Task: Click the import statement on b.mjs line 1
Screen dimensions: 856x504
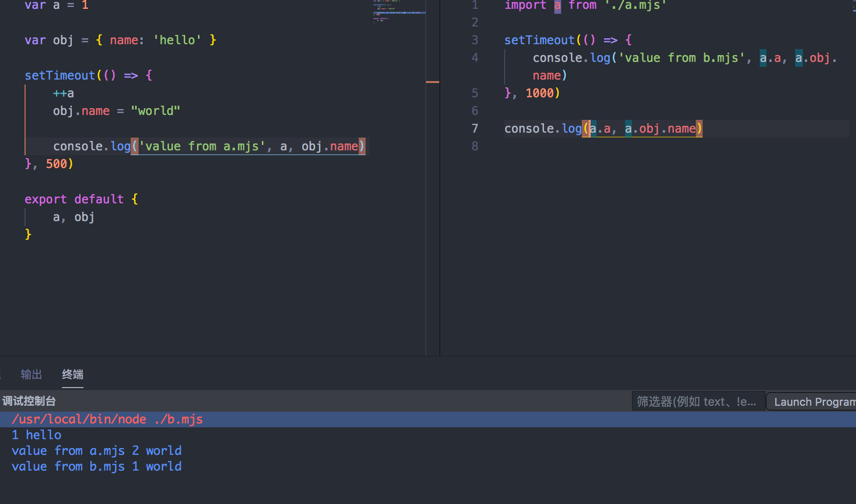Action: [585, 5]
